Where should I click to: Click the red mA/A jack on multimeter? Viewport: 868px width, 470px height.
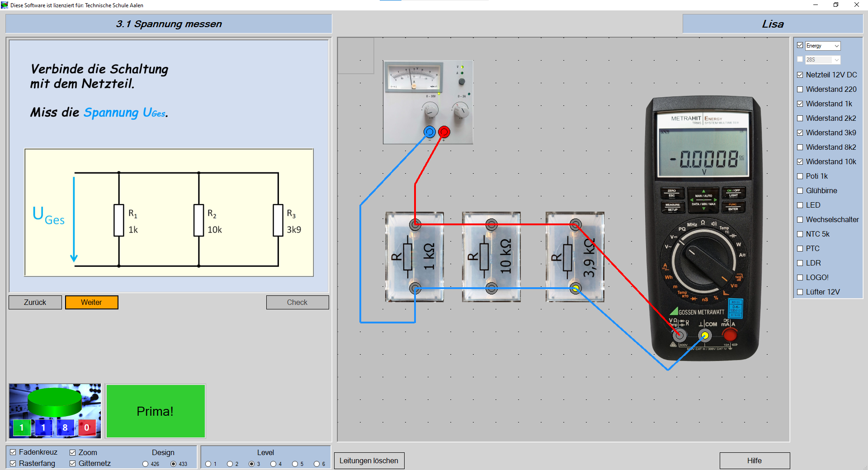[729, 335]
